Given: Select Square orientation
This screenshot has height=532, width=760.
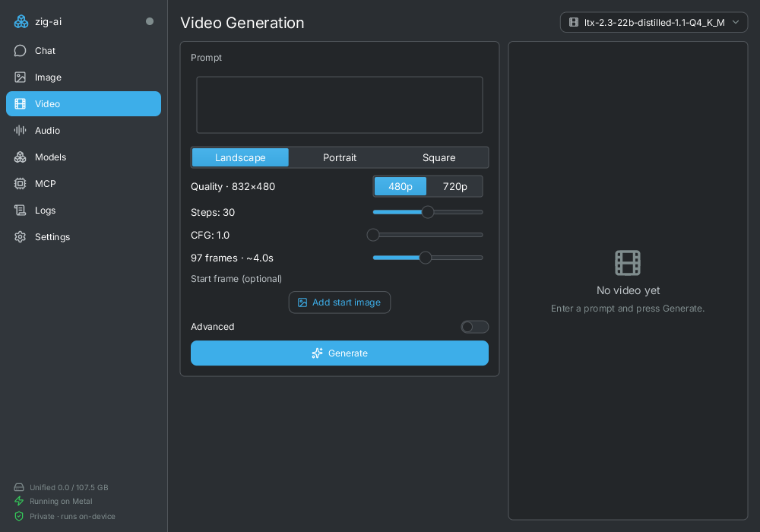Looking at the screenshot, I should coord(439,157).
